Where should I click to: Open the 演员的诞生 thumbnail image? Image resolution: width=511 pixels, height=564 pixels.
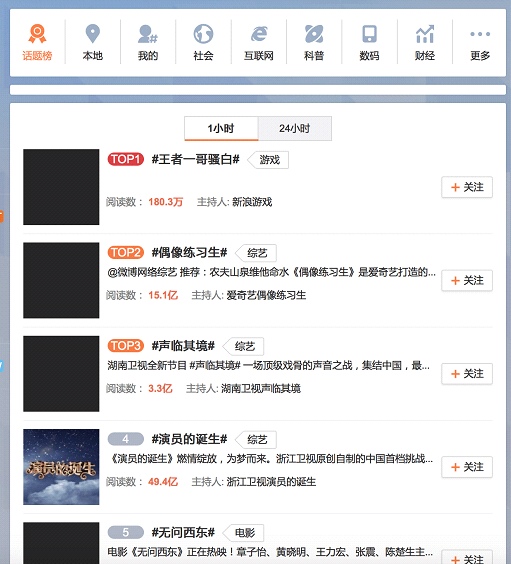point(61,467)
